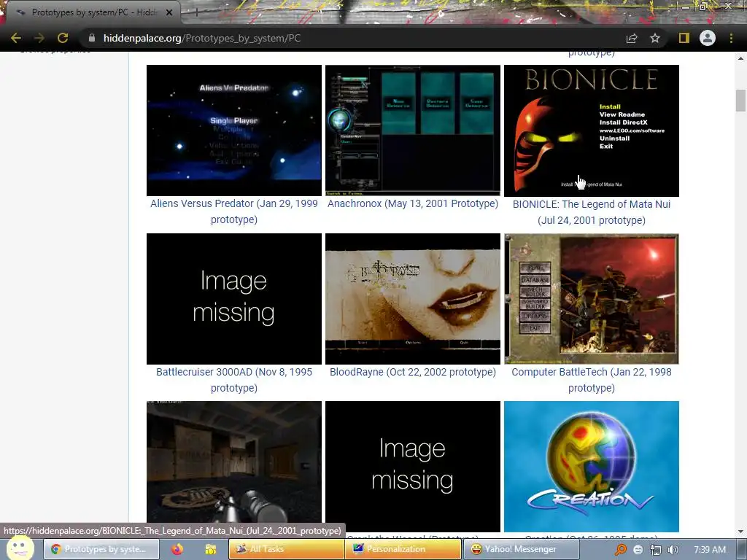The image size is (747, 560).
Task: Switch to All Tasks taskbar window
Action: click(286, 549)
